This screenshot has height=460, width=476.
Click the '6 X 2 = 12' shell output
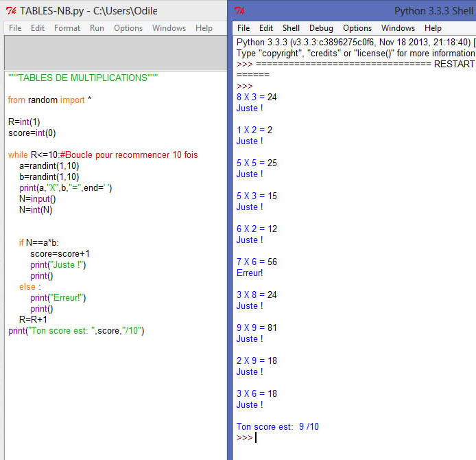[x=257, y=229]
